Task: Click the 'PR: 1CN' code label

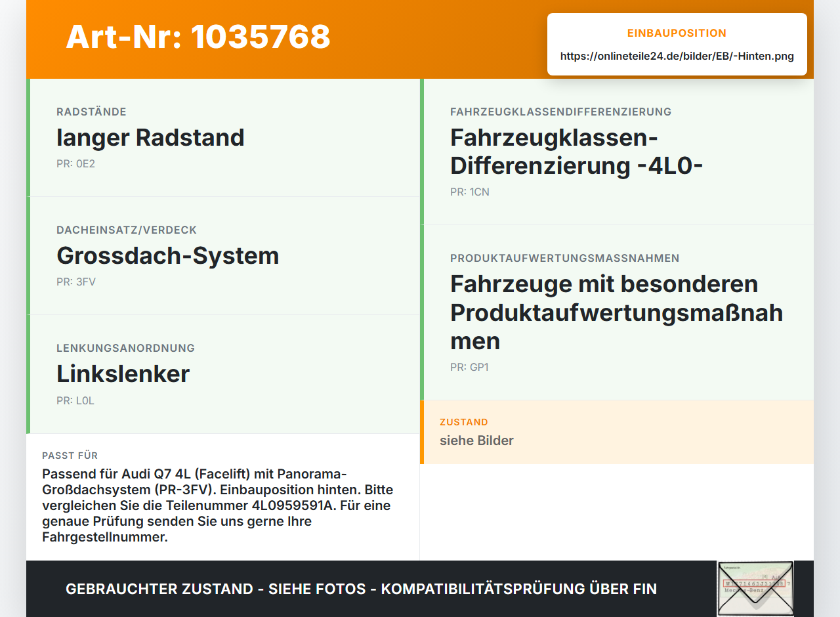Action: 470,192
